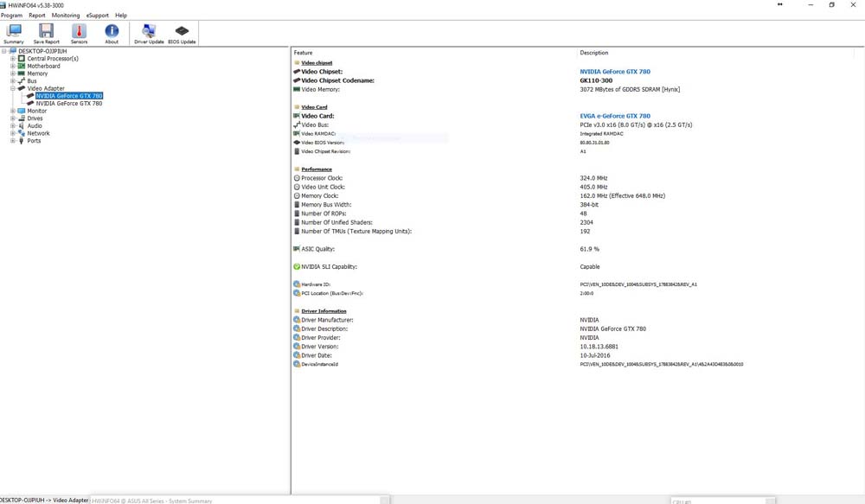Image resolution: width=865 pixels, height=504 pixels.
Task: Select Network in the device tree
Action: [x=39, y=133]
